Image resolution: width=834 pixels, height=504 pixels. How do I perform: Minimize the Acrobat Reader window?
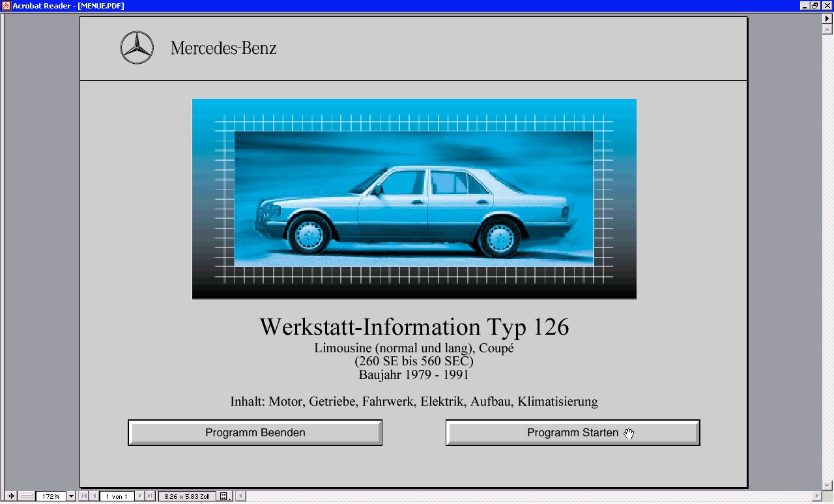coord(805,6)
